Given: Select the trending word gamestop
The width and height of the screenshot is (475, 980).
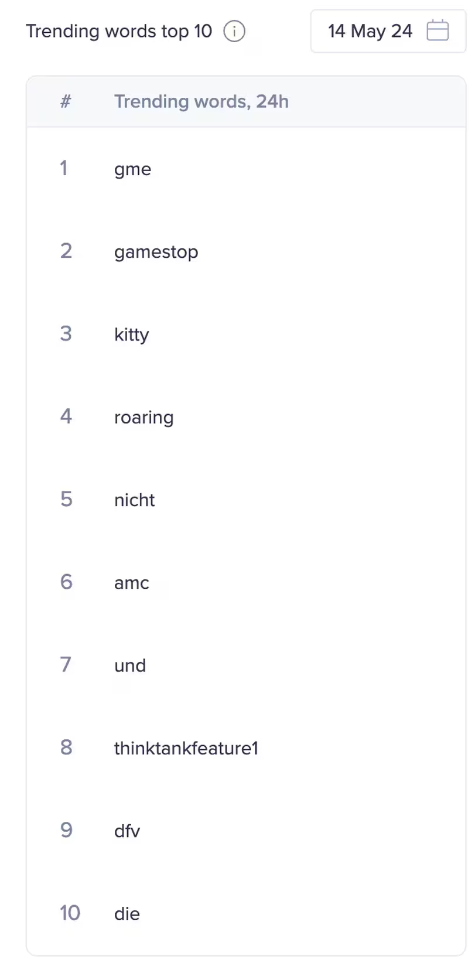Looking at the screenshot, I should tap(156, 252).
